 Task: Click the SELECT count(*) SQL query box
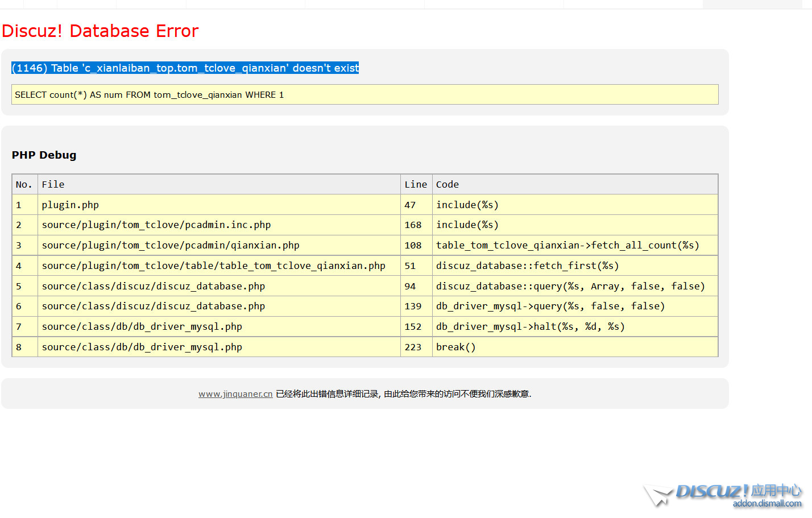(x=364, y=95)
